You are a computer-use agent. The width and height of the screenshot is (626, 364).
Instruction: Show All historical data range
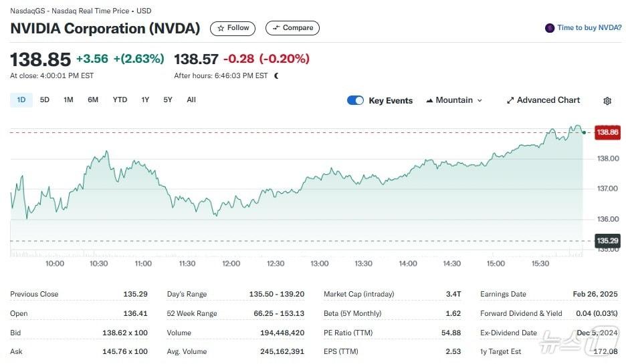(x=191, y=100)
